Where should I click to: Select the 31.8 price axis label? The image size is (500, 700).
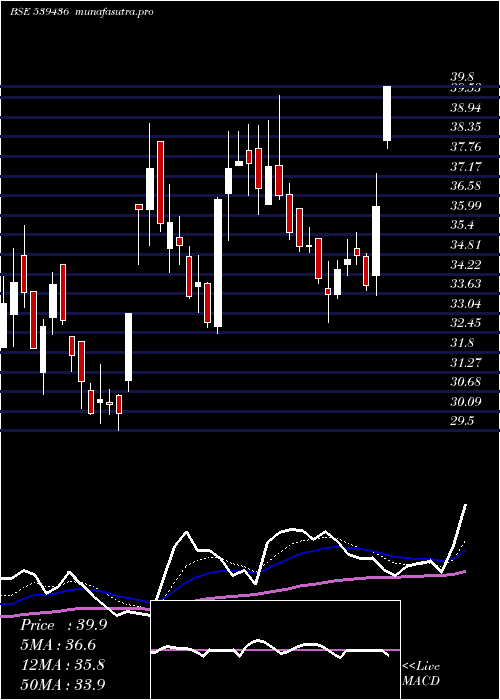click(x=462, y=343)
